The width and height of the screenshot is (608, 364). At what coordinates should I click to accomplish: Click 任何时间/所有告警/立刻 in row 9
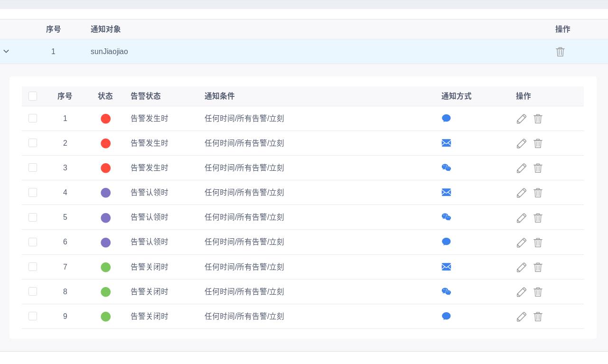[x=244, y=316]
